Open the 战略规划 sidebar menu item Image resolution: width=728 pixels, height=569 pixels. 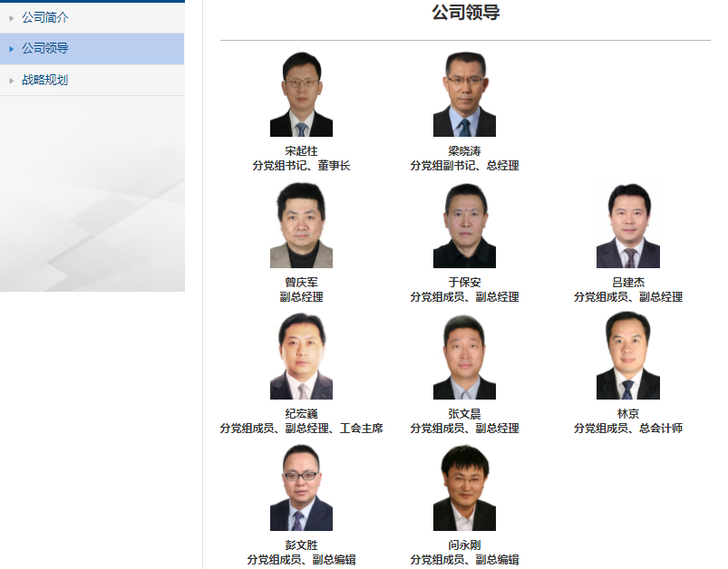92,80
